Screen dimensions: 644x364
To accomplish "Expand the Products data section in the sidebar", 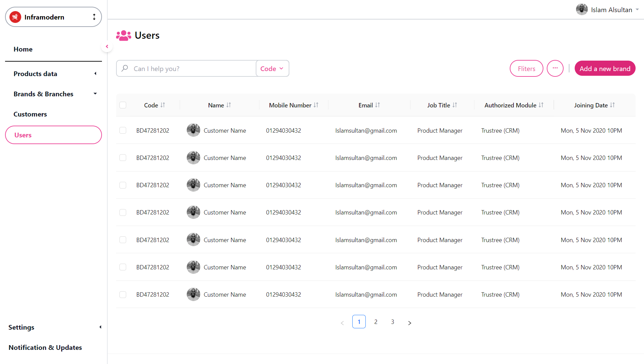I will [x=95, y=73].
